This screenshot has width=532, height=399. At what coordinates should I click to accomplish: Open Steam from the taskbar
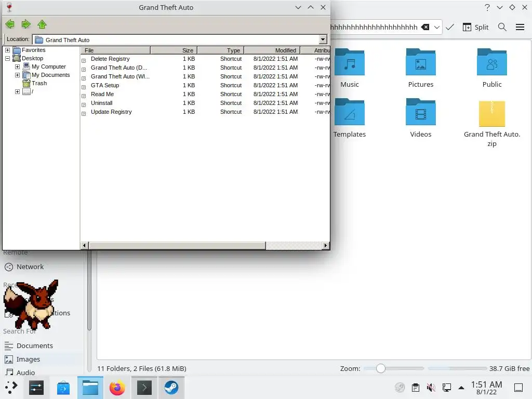(x=171, y=388)
